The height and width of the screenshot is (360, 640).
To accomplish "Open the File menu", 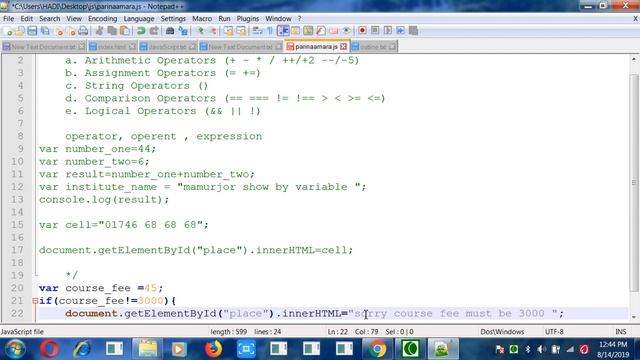I will pos(8,19).
